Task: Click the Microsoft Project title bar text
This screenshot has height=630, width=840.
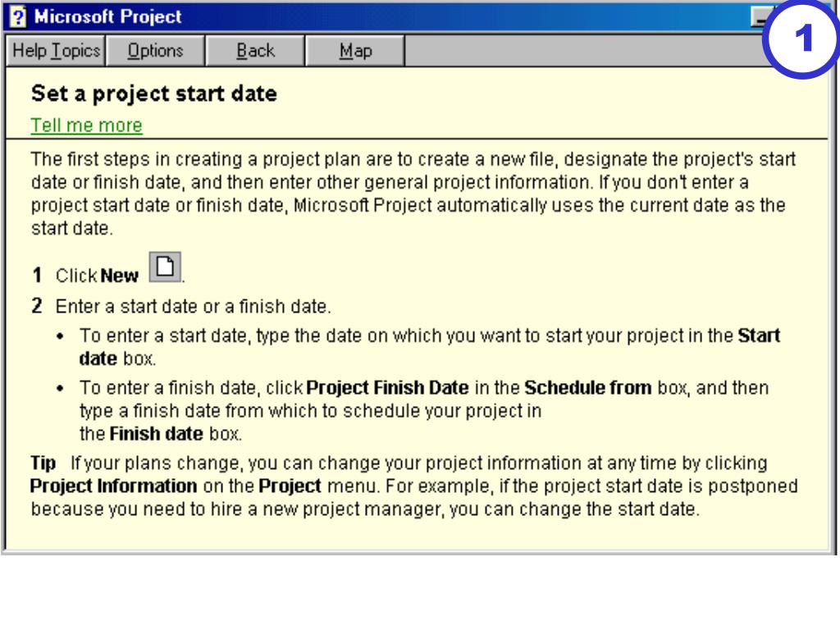Action: pos(107,16)
